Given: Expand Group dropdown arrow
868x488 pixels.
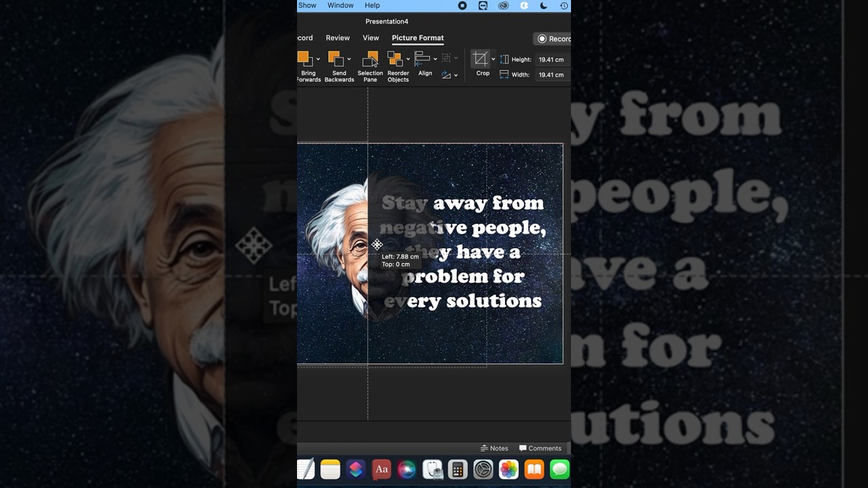Looking at the screenshot, I should pos(456,58).
